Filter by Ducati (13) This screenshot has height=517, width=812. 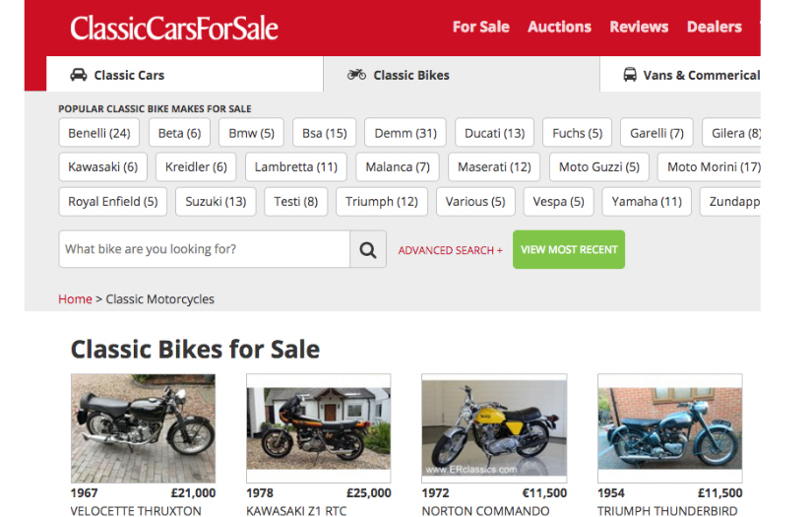494,133
